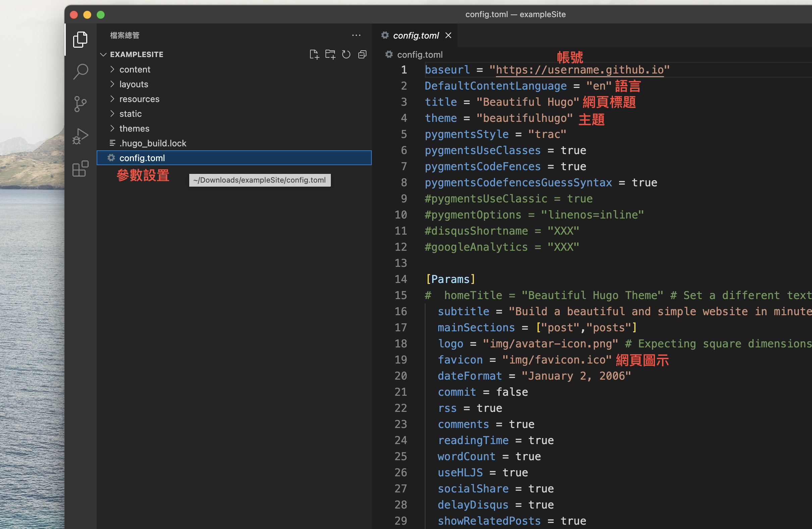This screenshot has width=812, height=529.
Task: Click the file icon beside .hugo_build.lock
Action: tap(112, 143)
